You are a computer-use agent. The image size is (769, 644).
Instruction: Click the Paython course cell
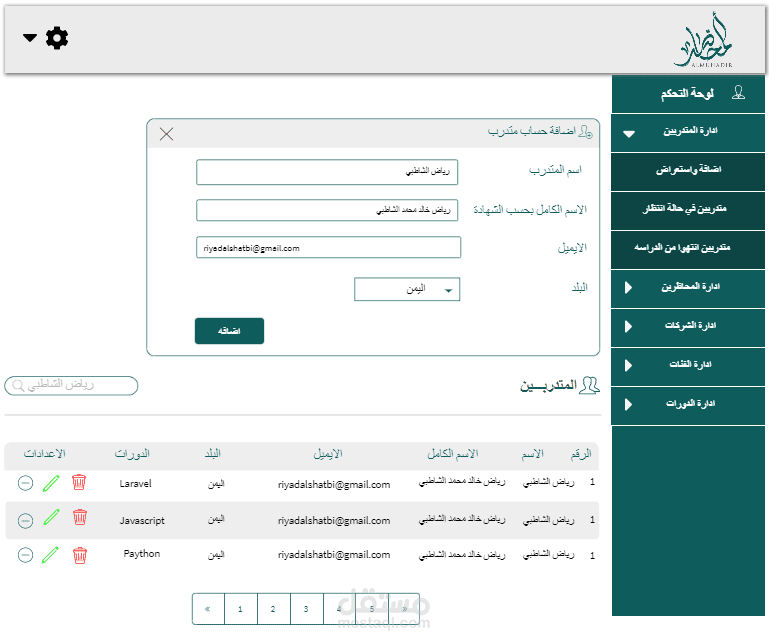click(x=142, y=554)
